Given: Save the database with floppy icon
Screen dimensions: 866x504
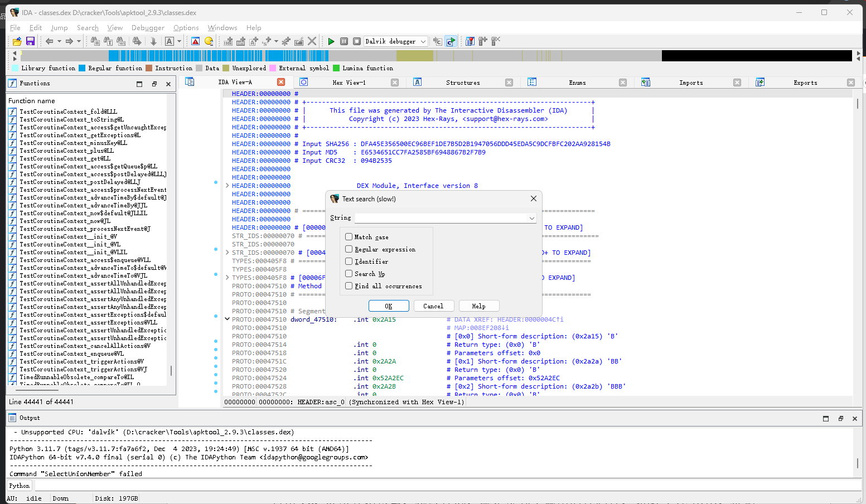Looking at the screenshot, I should [x=30, y=41].
